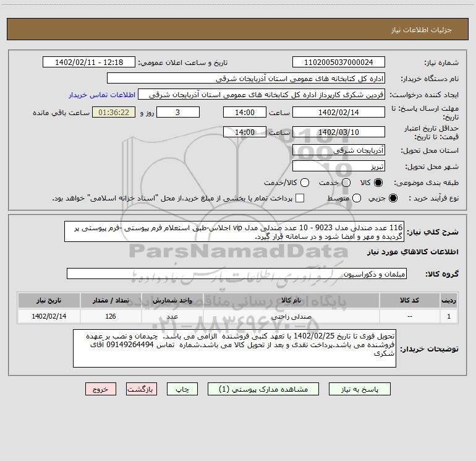476x461 pixels.
Task: Click the buyer notes text area
Action: pyautogui.click(x=234, y=348)
